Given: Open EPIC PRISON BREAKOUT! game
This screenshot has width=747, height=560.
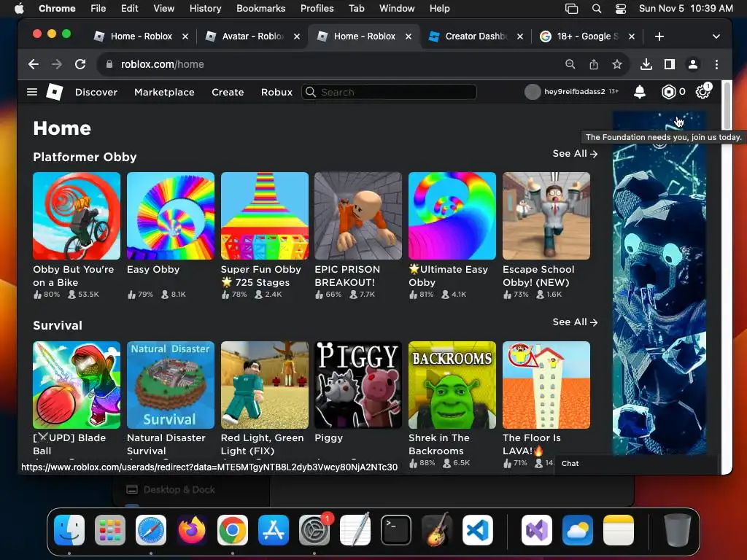Looking at the screenshot, I should tap(358, 216).
